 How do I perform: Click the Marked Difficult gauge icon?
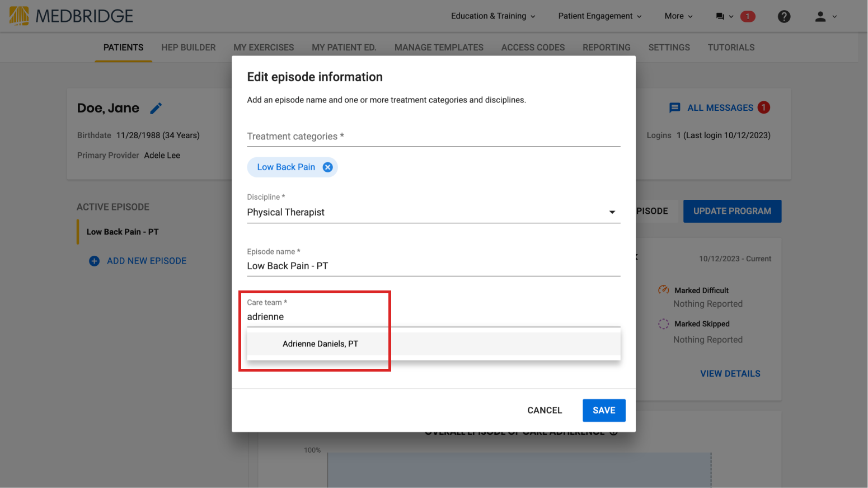tap(663, 290)
